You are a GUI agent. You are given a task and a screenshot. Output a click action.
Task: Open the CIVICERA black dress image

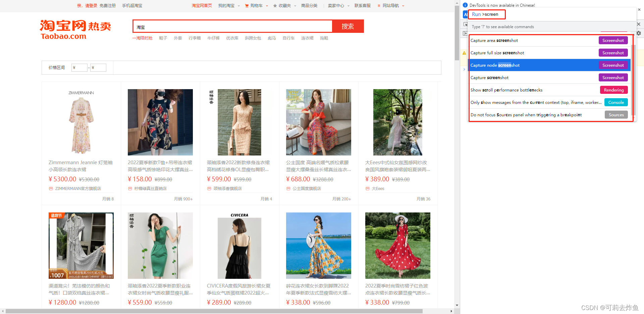239,246
